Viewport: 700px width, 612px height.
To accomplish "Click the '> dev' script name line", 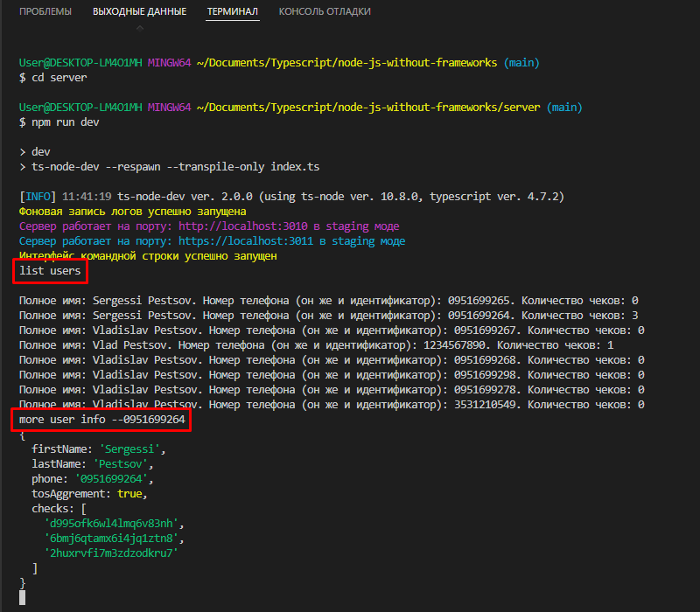I will point(35,152).
